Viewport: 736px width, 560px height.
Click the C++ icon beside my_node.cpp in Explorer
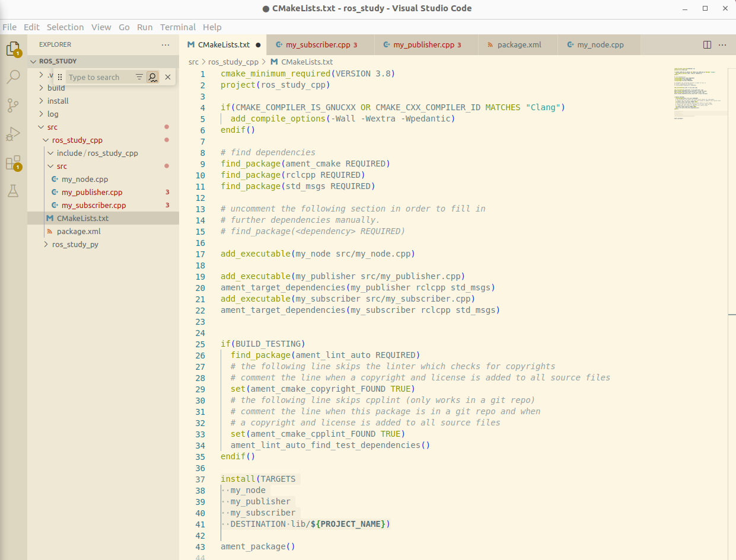tap(55, 179)
